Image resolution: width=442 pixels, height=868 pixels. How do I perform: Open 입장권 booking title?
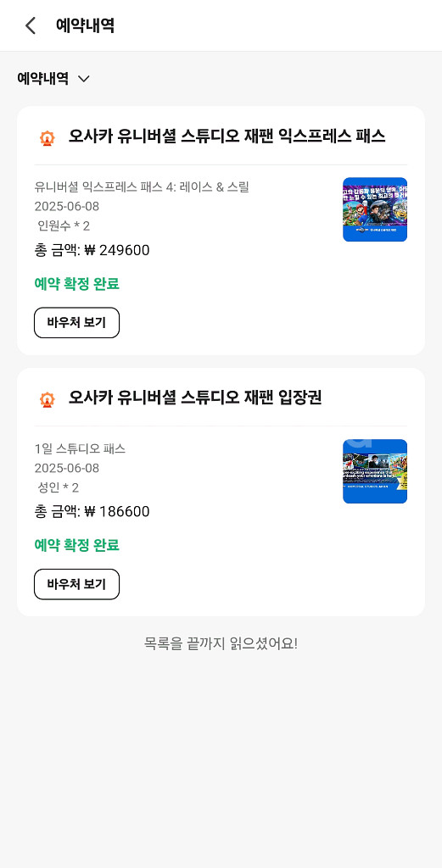point(195,398)
